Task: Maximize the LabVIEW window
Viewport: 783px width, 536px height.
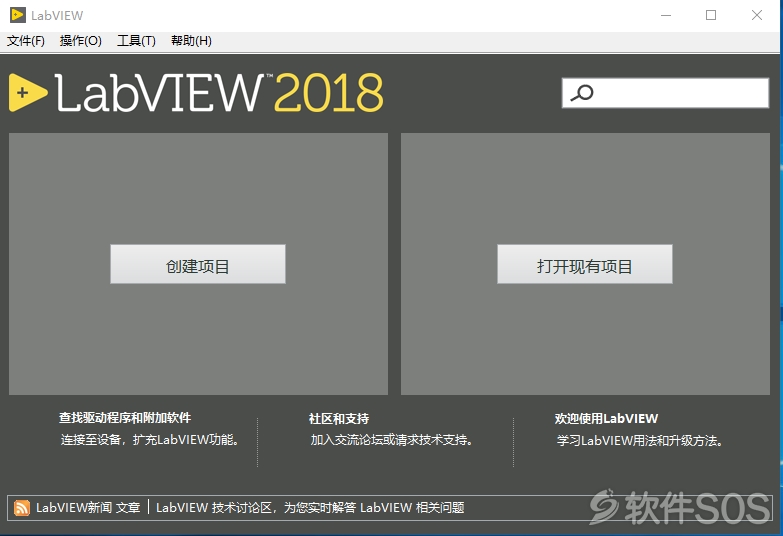Action: pos(711,15)
